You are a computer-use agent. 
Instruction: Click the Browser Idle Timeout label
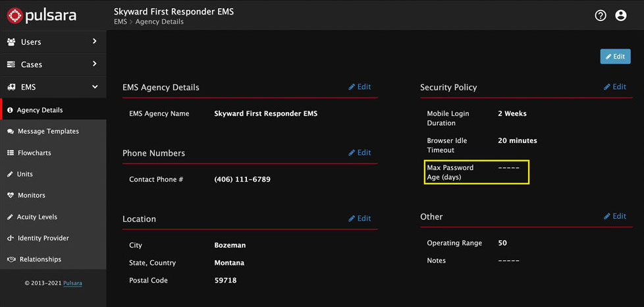point(447,146)
